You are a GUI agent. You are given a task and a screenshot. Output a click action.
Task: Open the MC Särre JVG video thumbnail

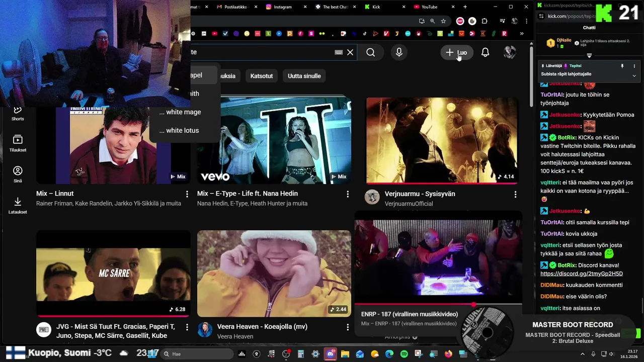pos(113,274)
